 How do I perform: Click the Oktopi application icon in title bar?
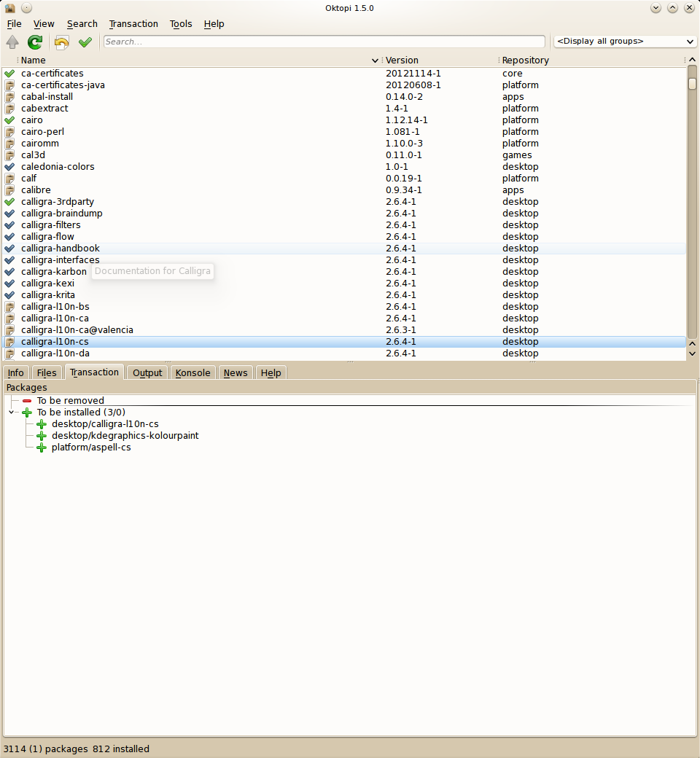(x=9, y=8)
